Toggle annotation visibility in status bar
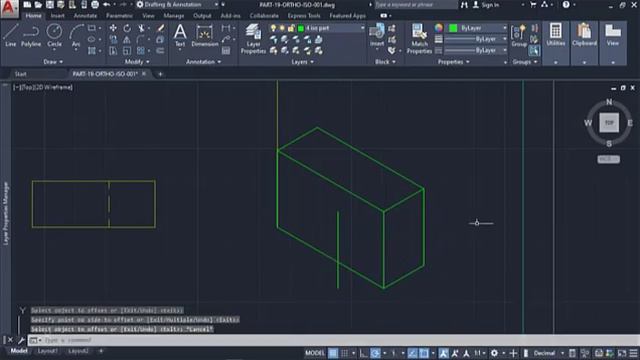640x360 pixels. (443, 353)
